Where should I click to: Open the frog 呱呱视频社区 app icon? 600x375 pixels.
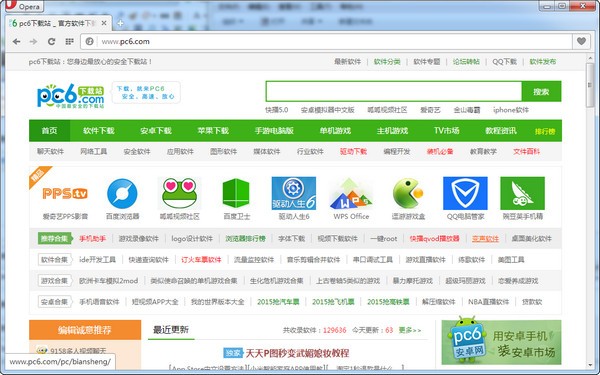click(179, 194)
